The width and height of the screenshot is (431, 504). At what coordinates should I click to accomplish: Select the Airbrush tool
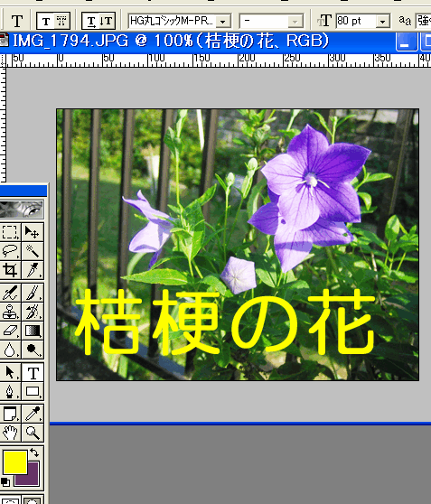click(10, 293)
